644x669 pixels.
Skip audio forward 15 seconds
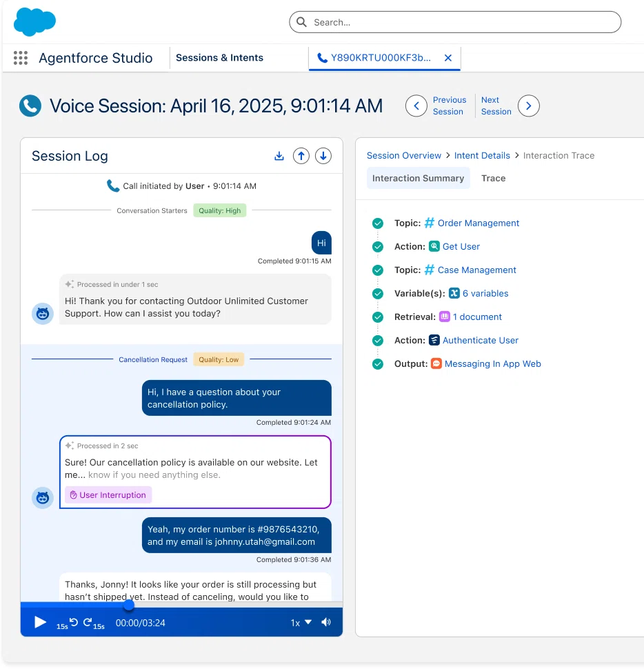point(93,623)
